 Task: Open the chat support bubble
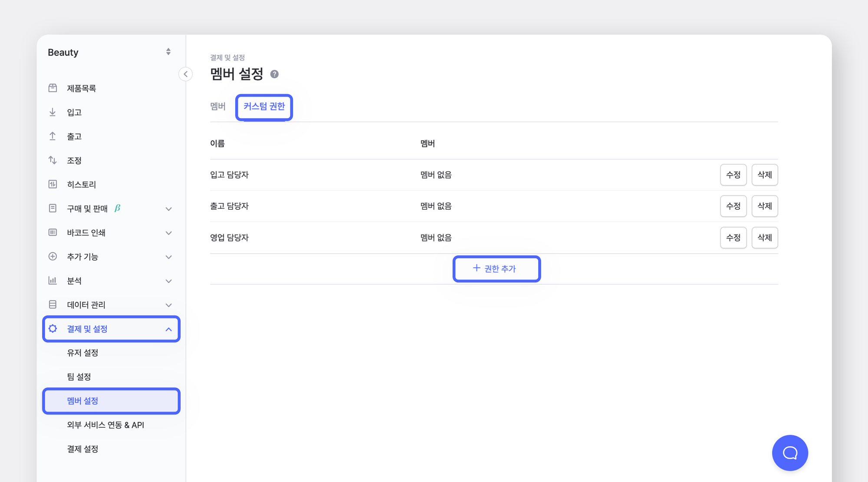coord(790,453)
